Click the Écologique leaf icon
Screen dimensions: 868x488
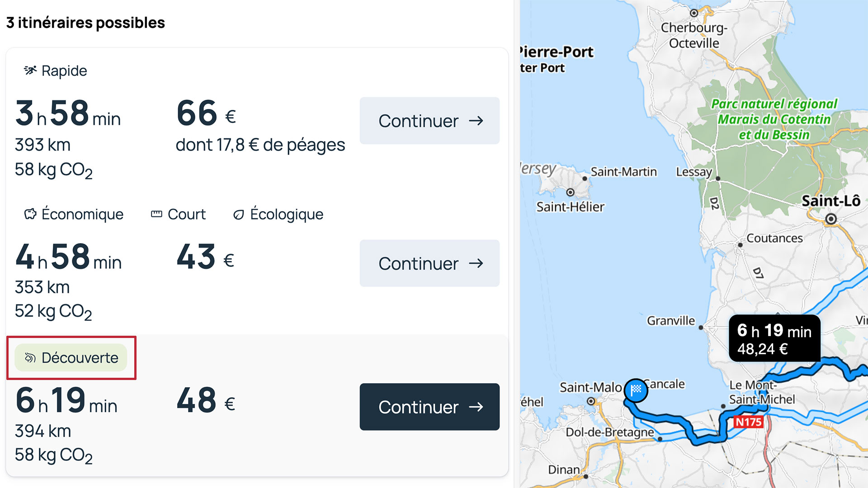(238, 214)
